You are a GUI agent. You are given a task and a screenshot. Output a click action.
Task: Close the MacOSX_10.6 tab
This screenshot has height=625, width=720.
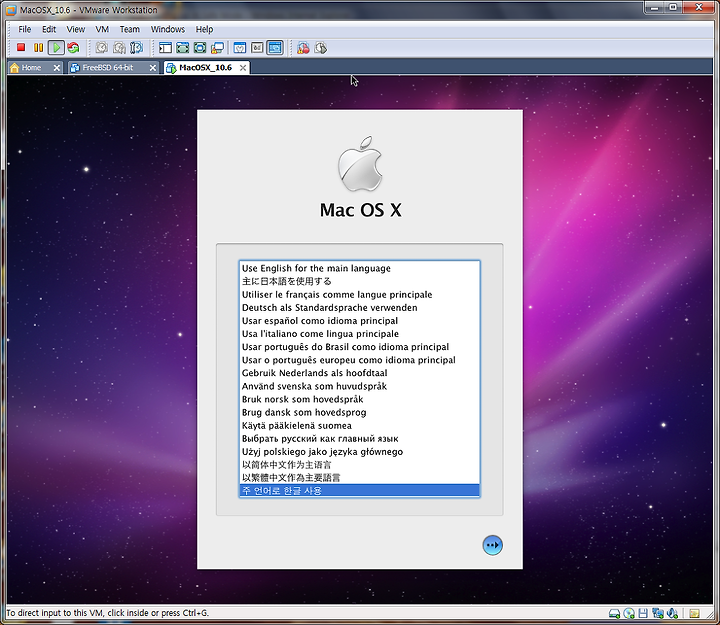pos(243,68)
